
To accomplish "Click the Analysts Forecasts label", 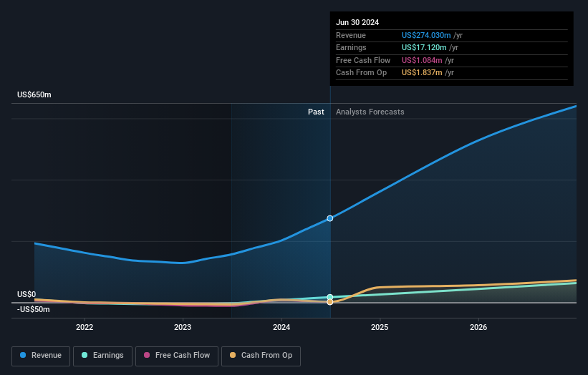I will click(x=370, y=112).
